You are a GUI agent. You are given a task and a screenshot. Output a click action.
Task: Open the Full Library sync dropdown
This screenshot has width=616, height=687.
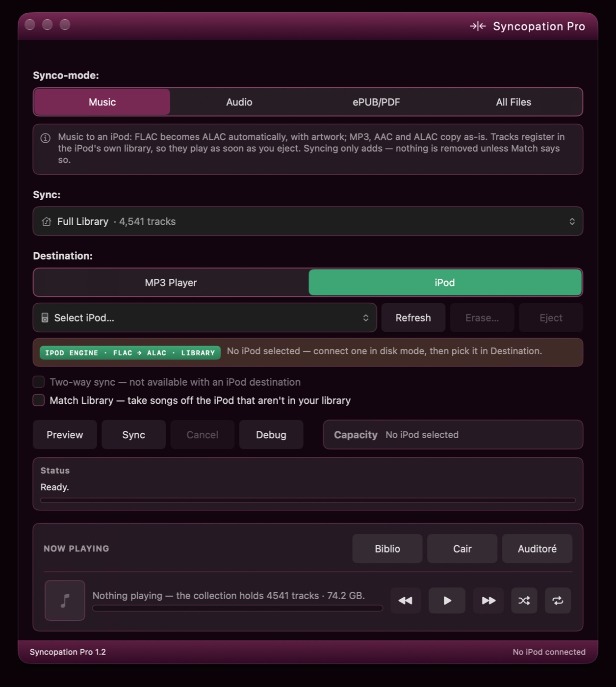[x=308, y=221]
